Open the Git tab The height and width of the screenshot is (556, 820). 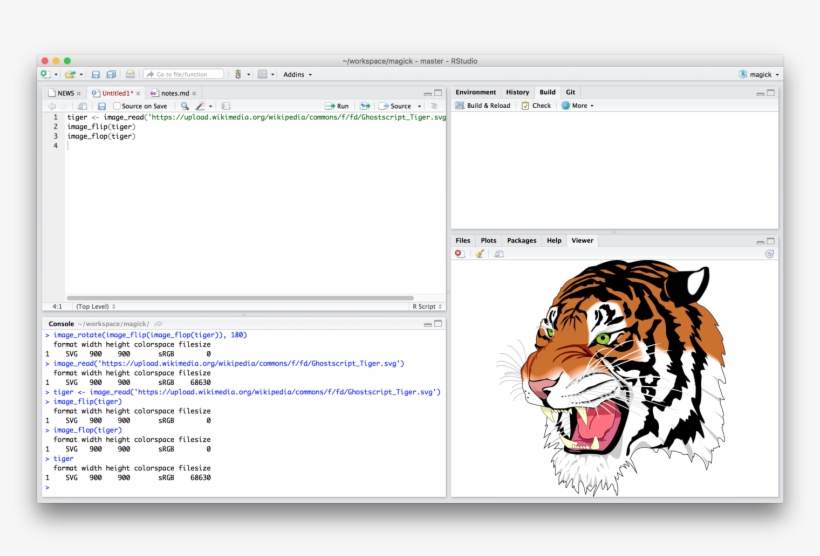tap(571, 92)
